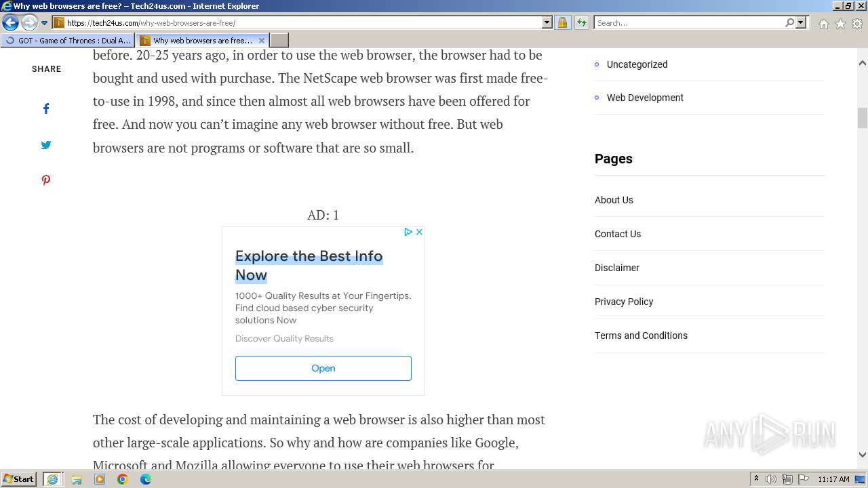Viewport: 868px width, 488px height.
Task: Click the Action Center flag icon
Action: click(804, 479)
